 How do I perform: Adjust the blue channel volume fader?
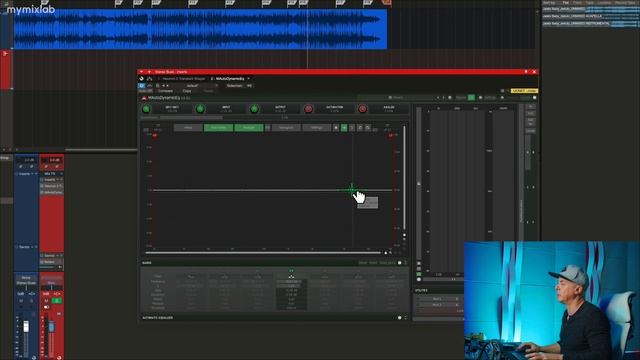[x=26, y=326]
